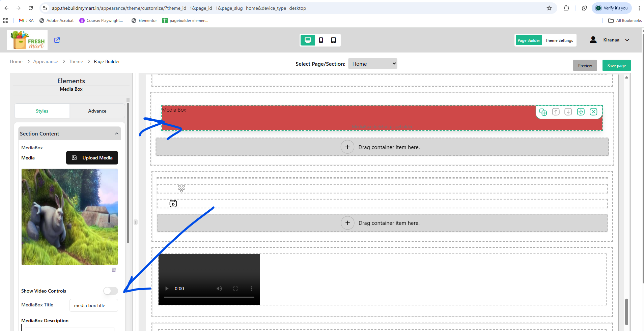
Task: Delete uploaded media with trash icon
Action: click(x=114, y=270)
